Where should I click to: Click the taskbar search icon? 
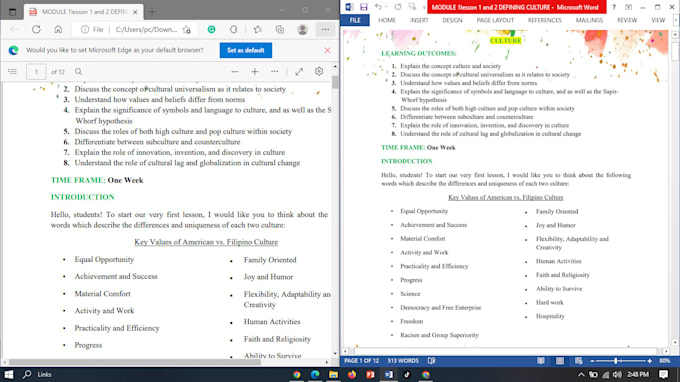pyautogui.click(x=27, y=374)
